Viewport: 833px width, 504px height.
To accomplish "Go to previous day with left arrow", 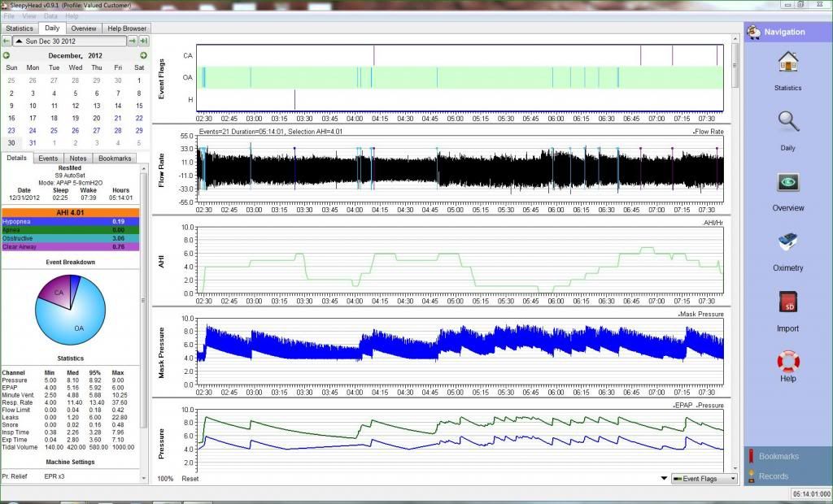I will pos(7,41).
